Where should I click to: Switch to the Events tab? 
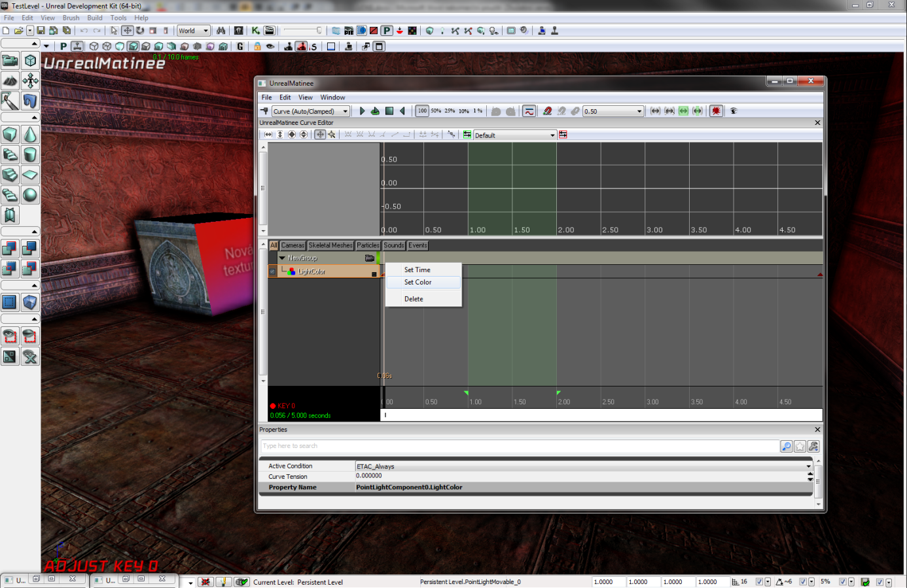(x=418, y=245)
